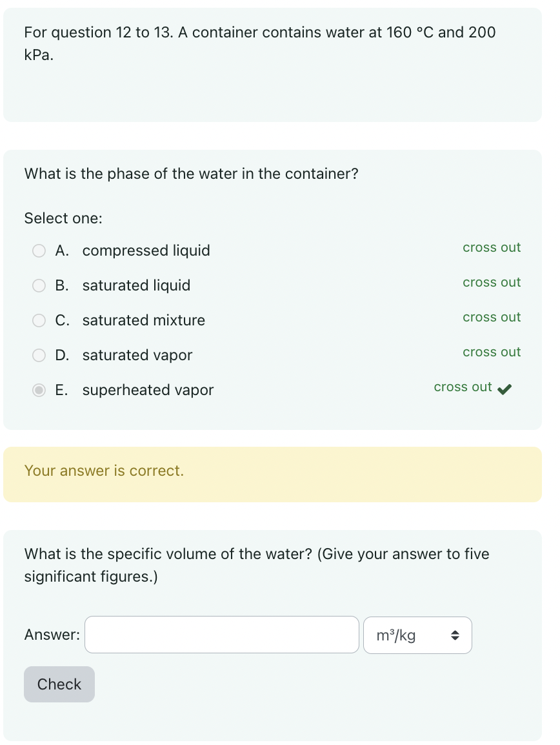Select radio button E superheated vapor

[x=39, y=390]
